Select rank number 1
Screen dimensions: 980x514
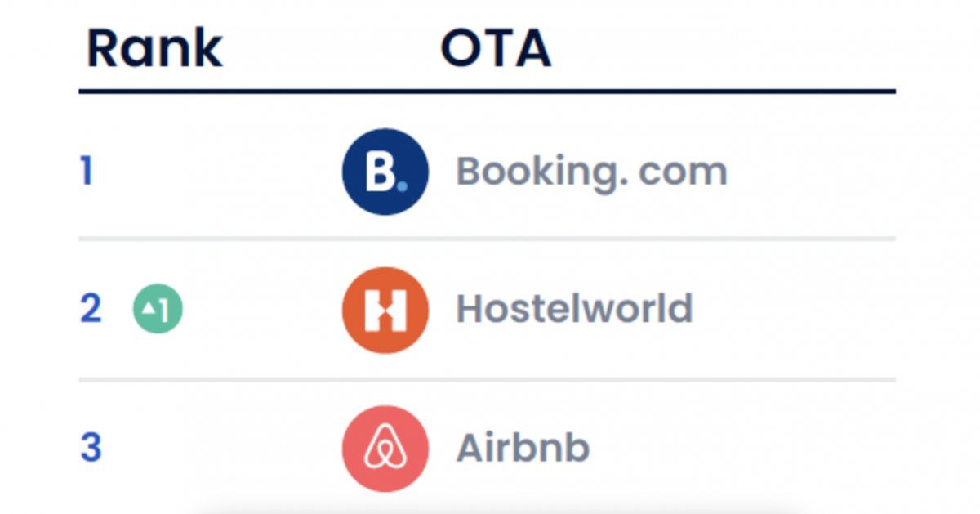(x=87, y=172)
